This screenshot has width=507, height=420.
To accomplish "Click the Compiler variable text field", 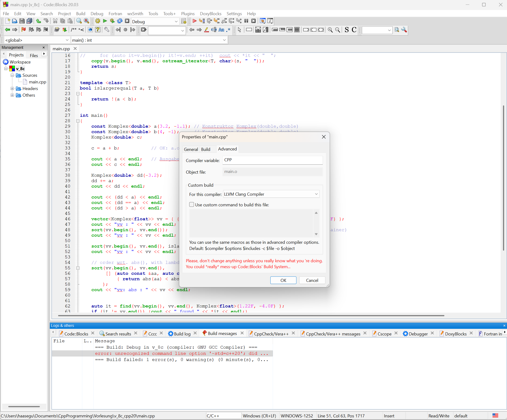I will [x=272, y=160].
